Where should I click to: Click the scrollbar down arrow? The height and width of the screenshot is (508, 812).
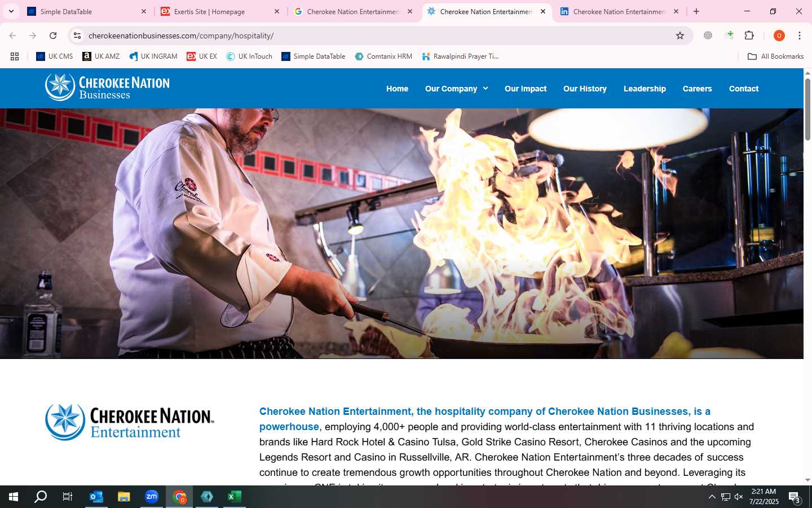click(807, 480)
